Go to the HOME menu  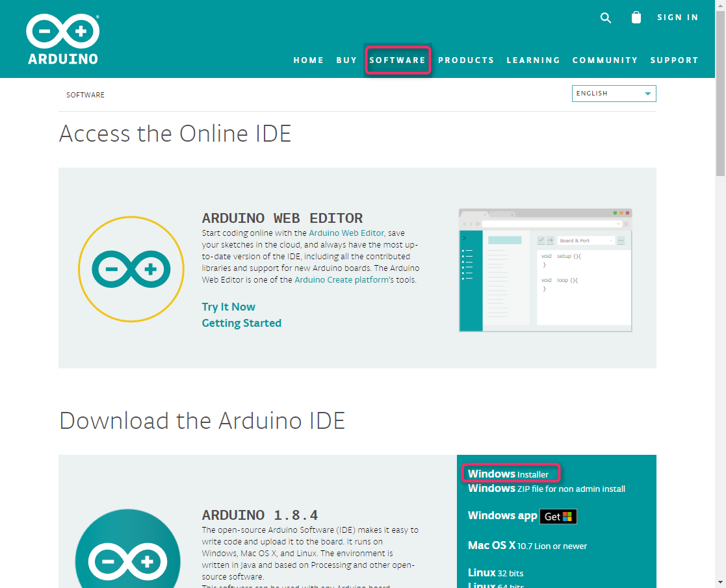coord(308,60)
